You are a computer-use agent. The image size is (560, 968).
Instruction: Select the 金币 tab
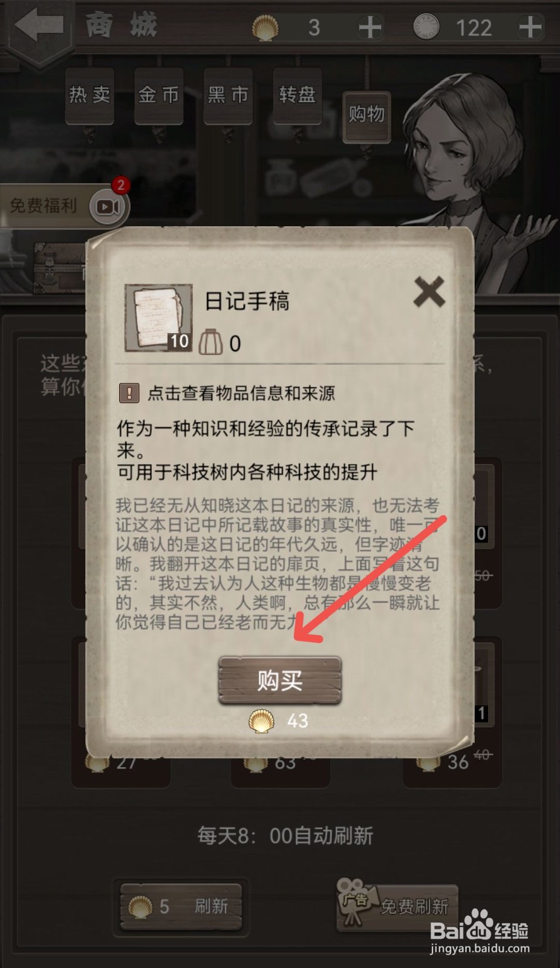[x=158, y=95]
